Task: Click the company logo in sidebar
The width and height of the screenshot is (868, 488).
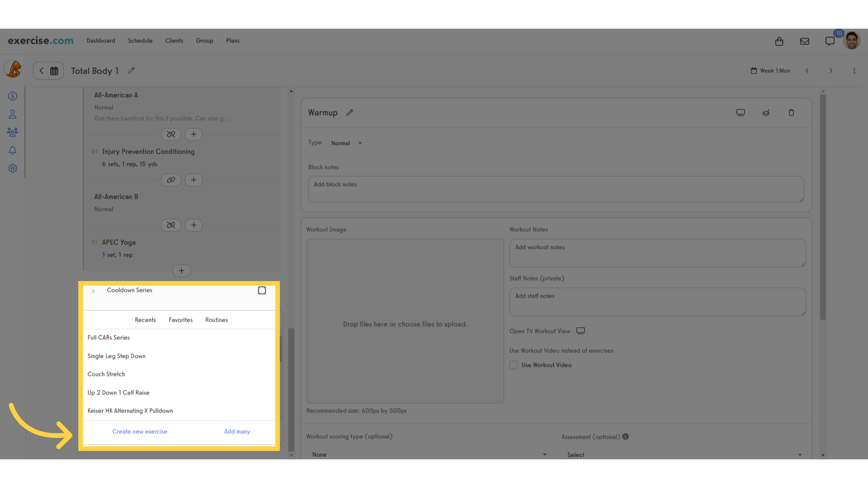Action: pos(13,69)
